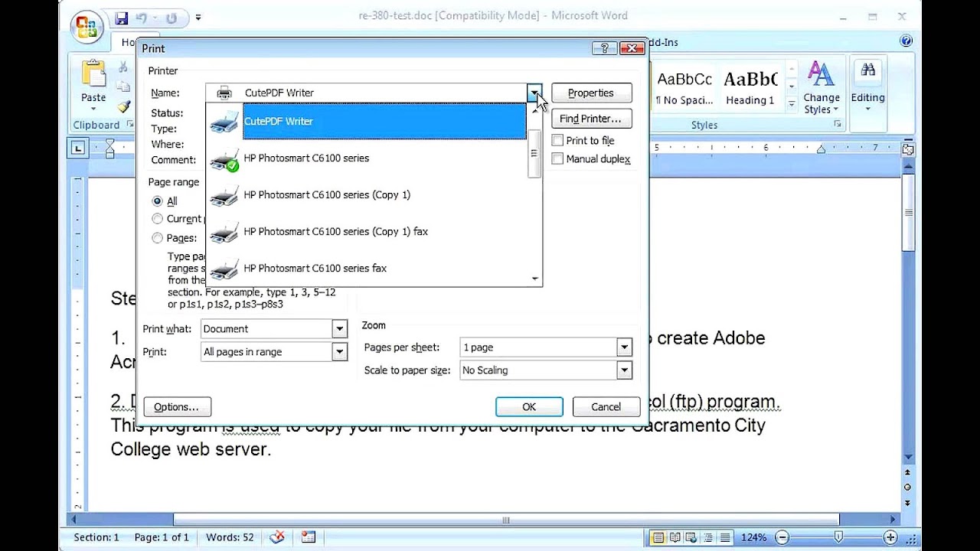
Task: Apply the No Spacing style
Action: pyautogui.click(x=684, y=87)
